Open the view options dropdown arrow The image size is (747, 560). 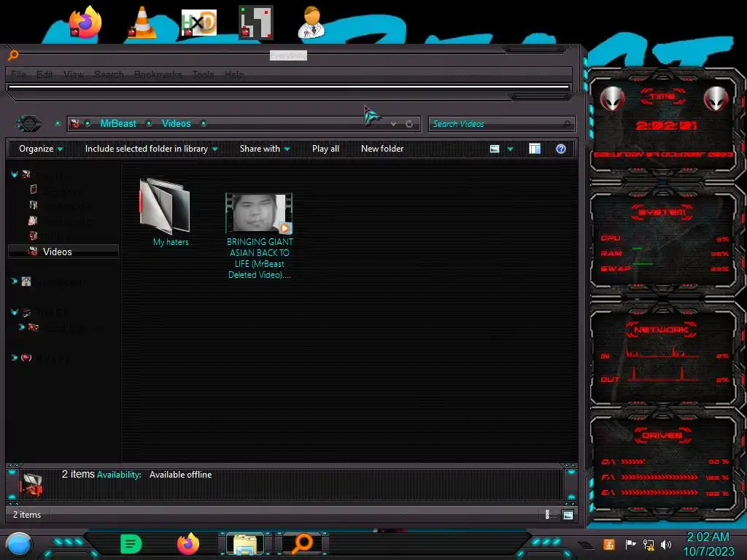pyautogui.click(x=510, y=149)
